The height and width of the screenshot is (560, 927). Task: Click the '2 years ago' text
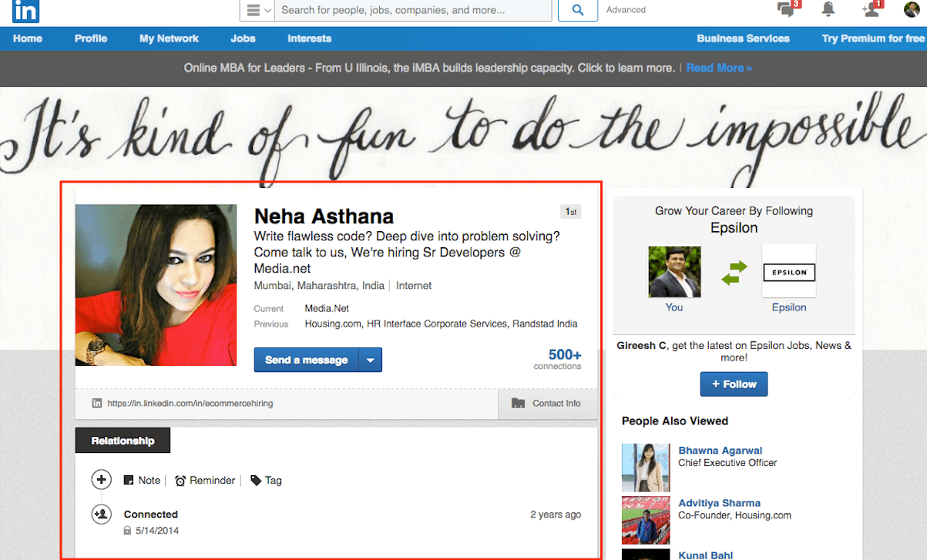pyautogui.click(x=556, y=515)
